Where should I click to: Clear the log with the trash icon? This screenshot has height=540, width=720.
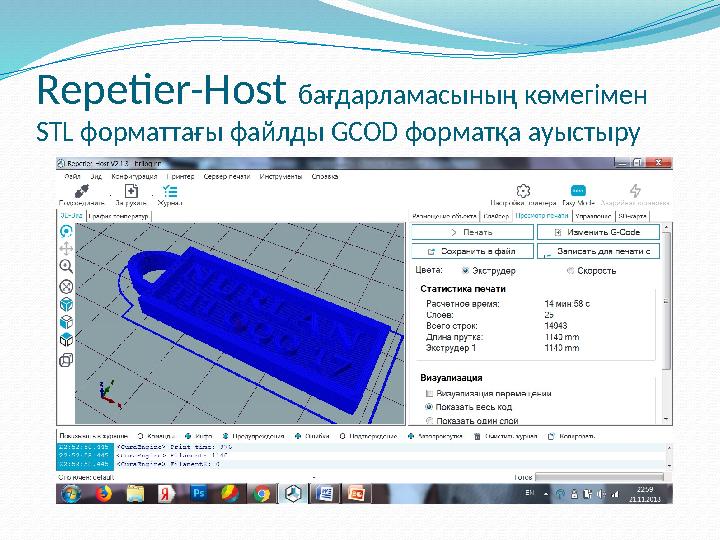tap(477, 436)
